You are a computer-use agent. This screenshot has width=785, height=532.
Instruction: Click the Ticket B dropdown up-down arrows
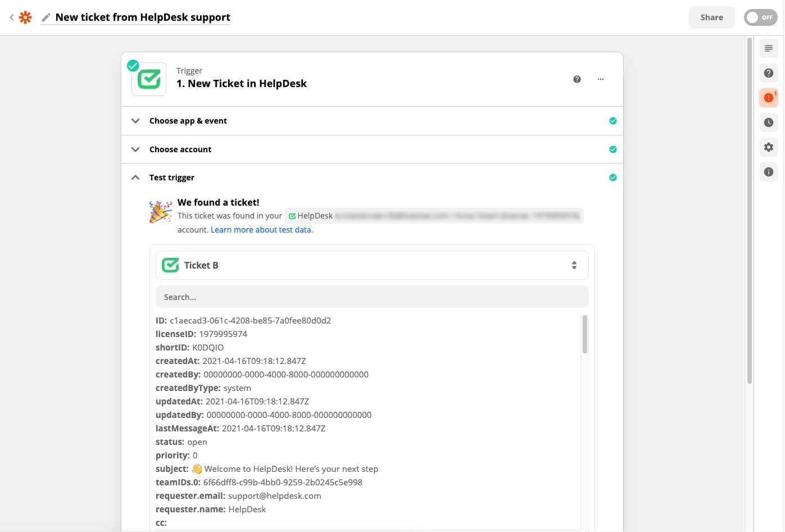click(x=574, y=265)
